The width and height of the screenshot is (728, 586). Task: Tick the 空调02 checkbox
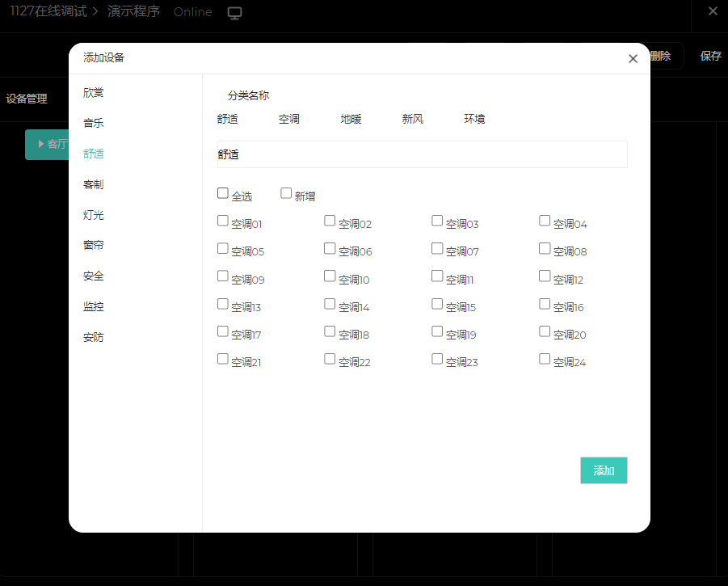(x=330, y=221)
